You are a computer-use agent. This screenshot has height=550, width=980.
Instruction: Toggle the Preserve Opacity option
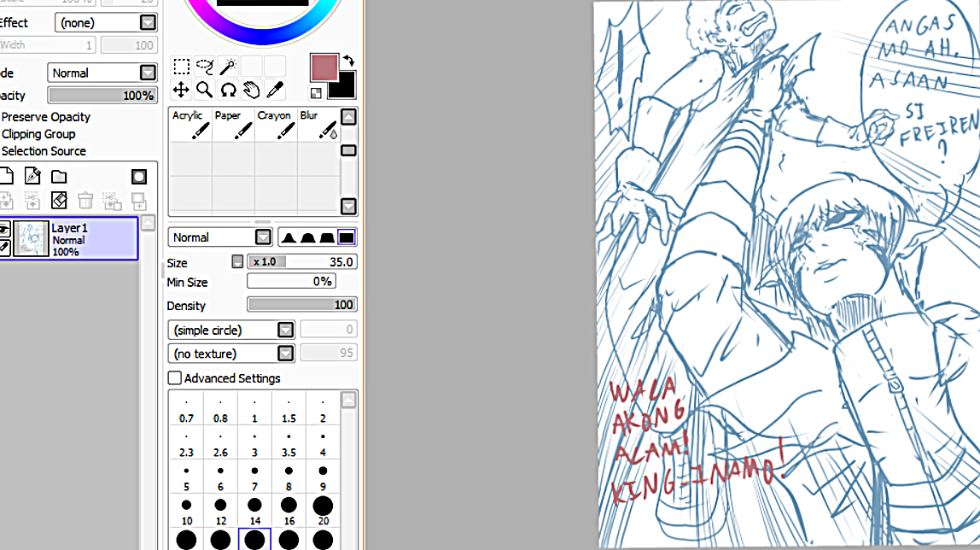click(45, 117)
